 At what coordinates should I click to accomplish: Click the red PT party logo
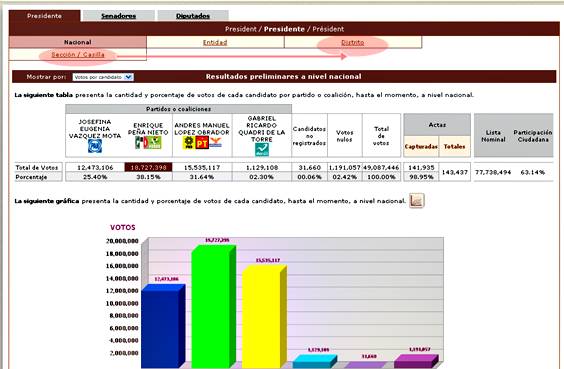coord(202,143)
